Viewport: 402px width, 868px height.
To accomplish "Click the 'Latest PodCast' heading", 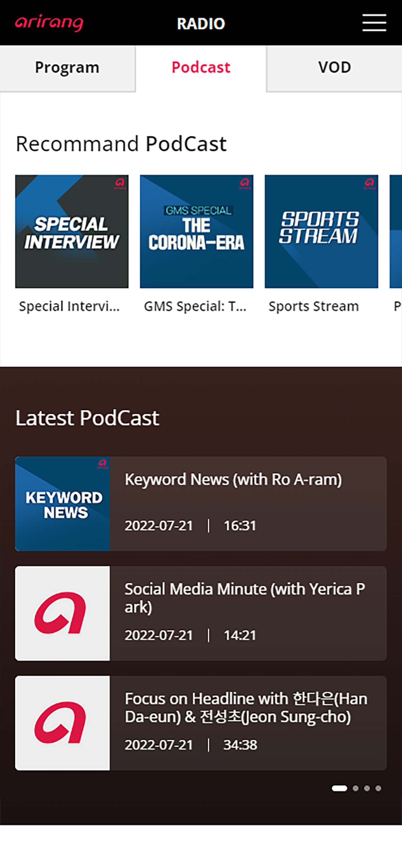I will 87,418.
